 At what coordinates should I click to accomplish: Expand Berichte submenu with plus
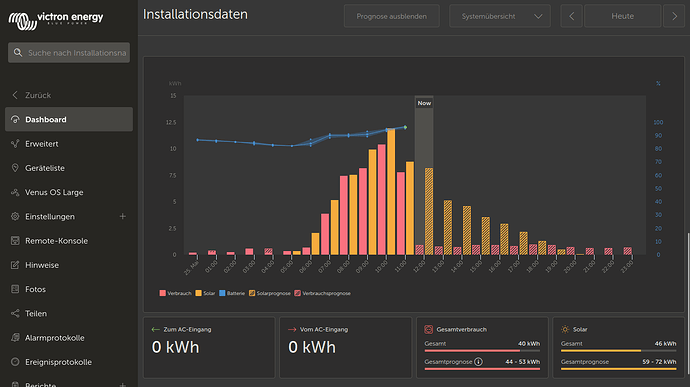123,384
